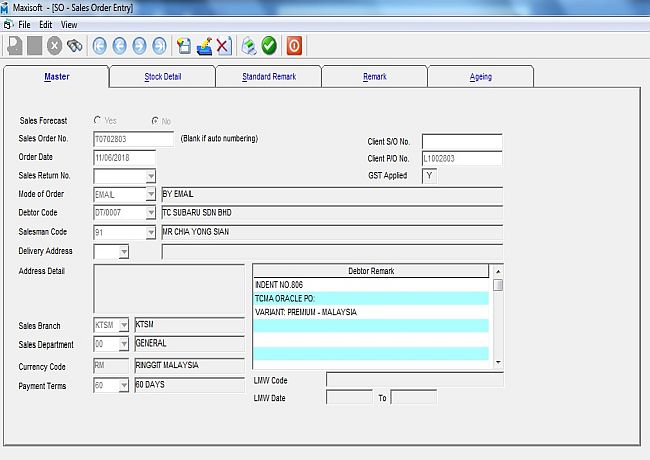Viewport: 650px width, 460px height.
Task: Click the delete record red X icon
Action: [223, 45]
